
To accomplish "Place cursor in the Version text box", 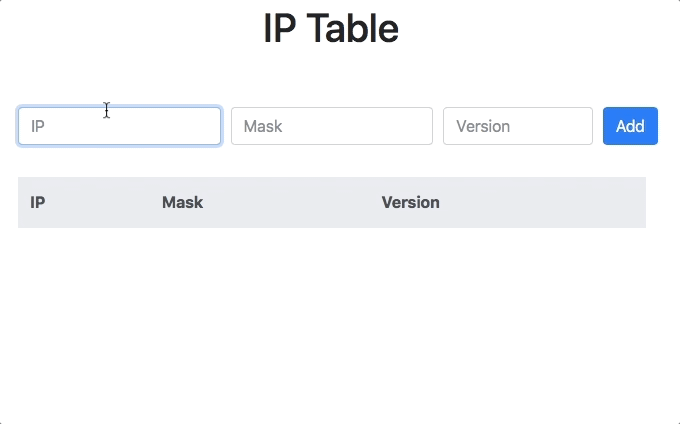I will point(518,126).
